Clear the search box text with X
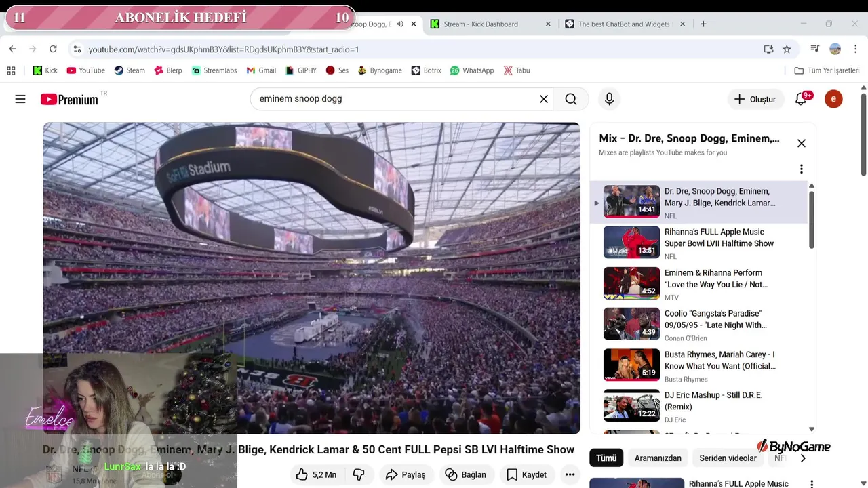The width and height of the screenshot is (868, 488). point(543,99)
